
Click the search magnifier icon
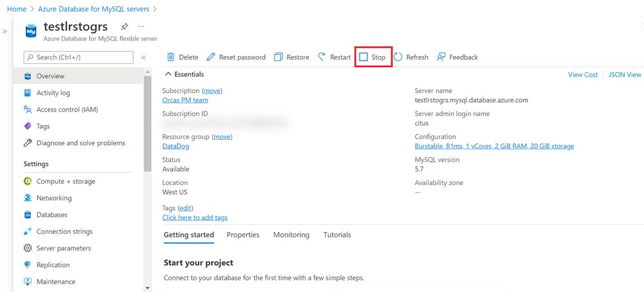pos(30,57)
